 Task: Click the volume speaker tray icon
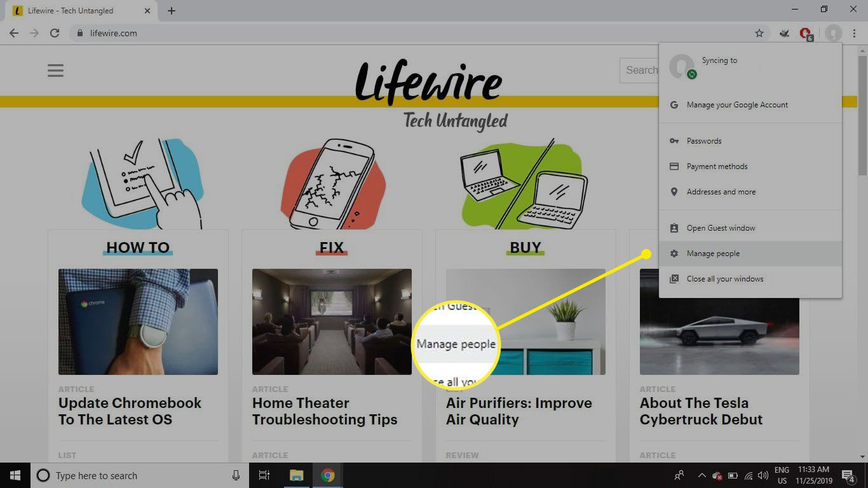[763, 475]
